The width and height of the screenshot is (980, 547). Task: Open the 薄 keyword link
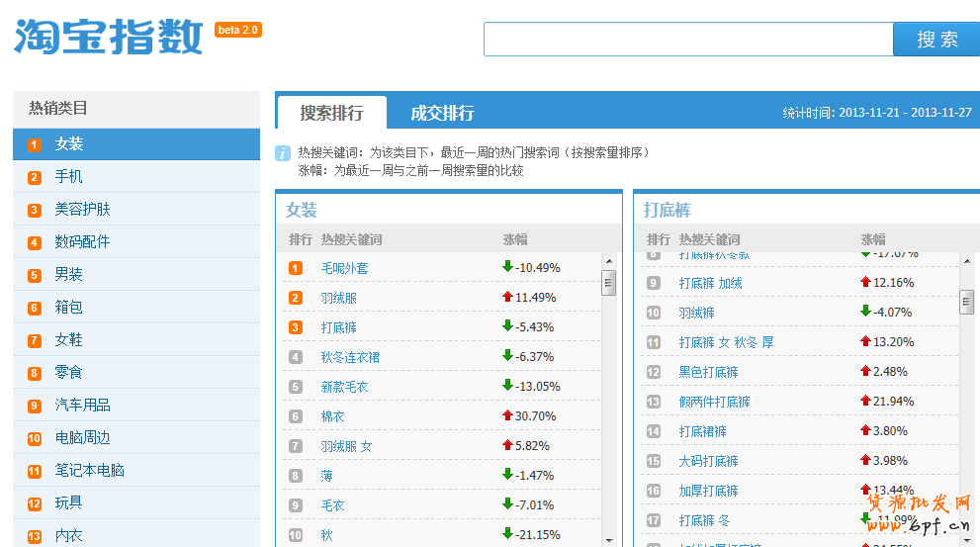click(x=327, y=476)
